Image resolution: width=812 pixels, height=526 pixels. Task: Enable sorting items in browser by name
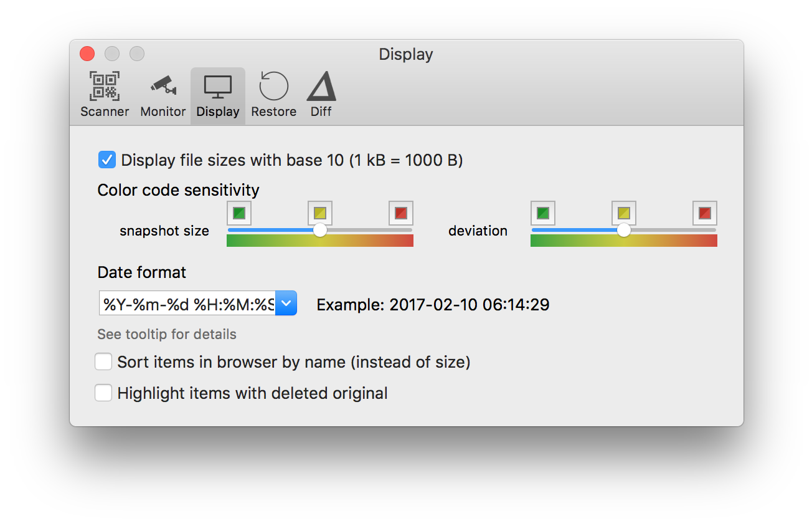[x=103, y=361]
